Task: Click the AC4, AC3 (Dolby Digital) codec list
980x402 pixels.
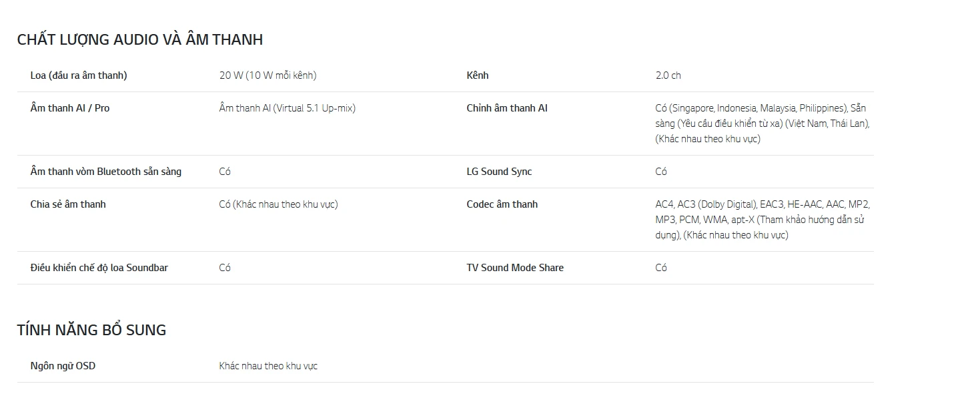Action: [763, 220]
